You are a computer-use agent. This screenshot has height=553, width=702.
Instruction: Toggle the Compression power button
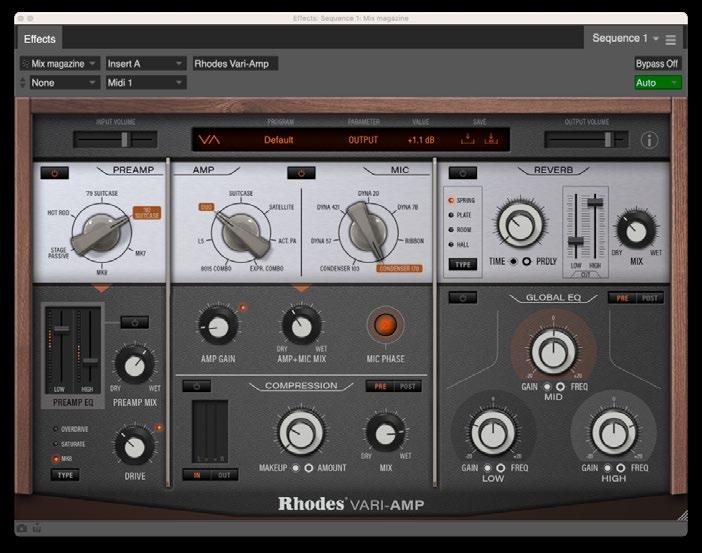click(197, 386)
